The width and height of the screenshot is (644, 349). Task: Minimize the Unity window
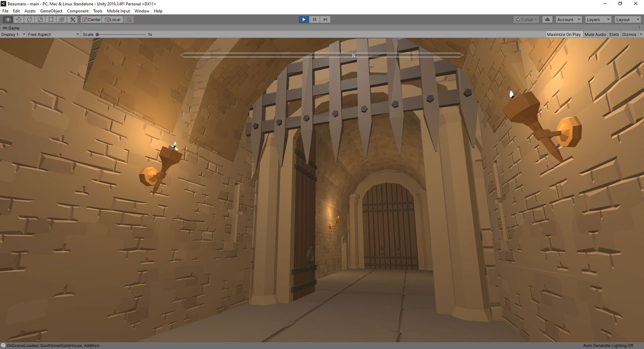point(605,3)
